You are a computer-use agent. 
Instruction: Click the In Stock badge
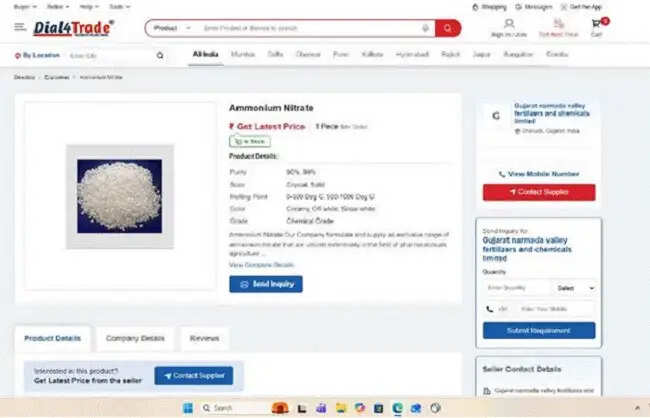coord(250,141)
